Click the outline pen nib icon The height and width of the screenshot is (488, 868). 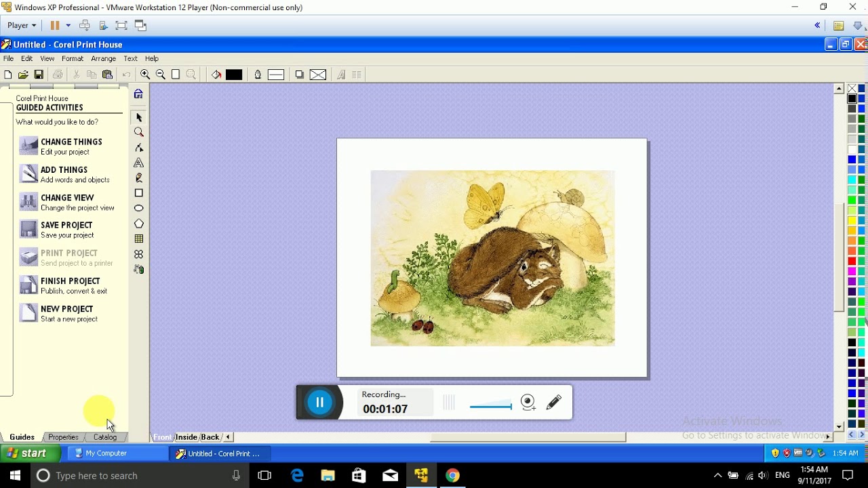258,75
